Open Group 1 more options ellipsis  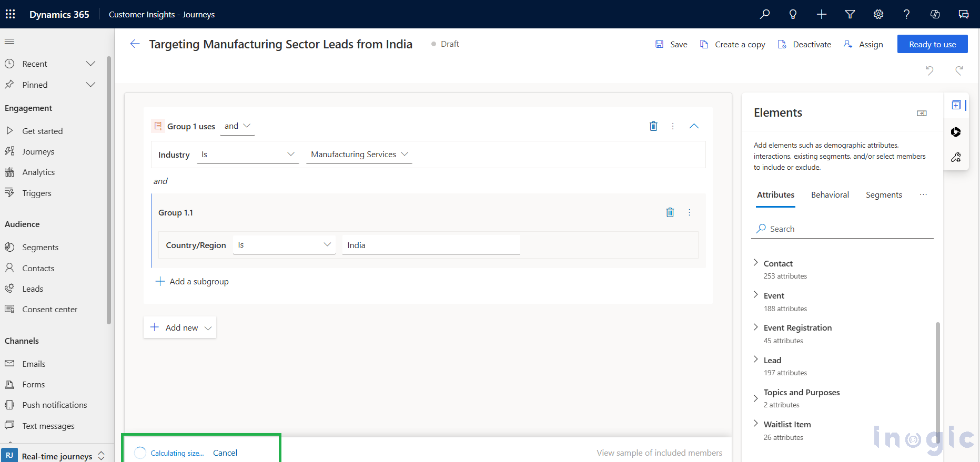673,126
